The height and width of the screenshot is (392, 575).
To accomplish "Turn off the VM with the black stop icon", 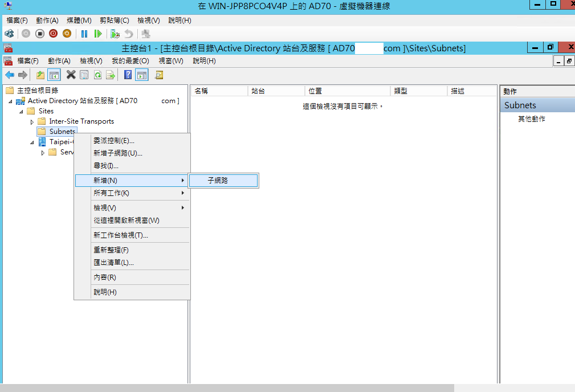I will coord(39,34).
